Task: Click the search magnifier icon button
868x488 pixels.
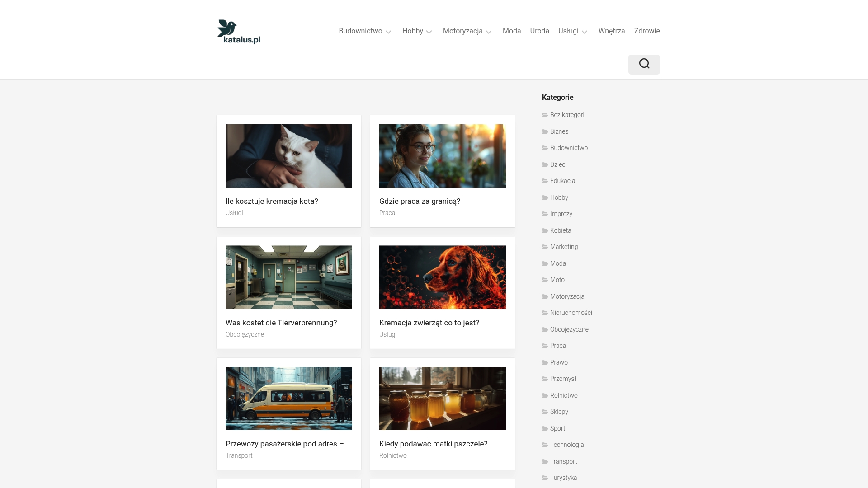Action: click(x=644, y=64)
